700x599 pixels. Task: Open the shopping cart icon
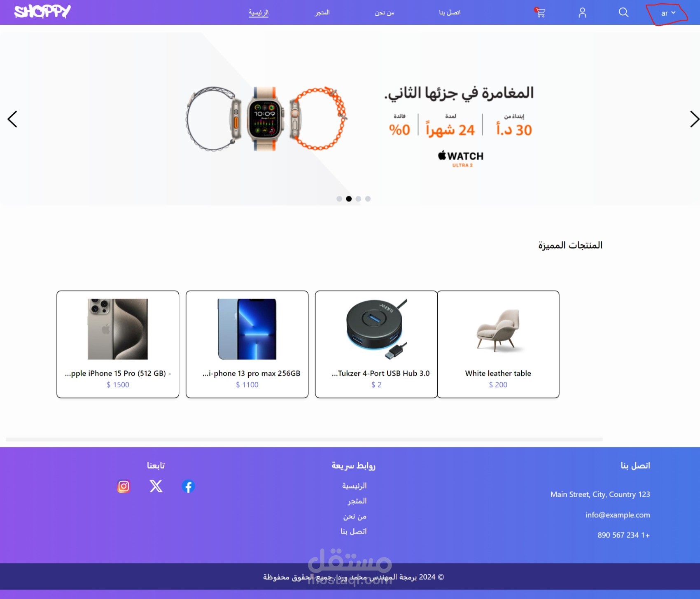coord(540,12)
